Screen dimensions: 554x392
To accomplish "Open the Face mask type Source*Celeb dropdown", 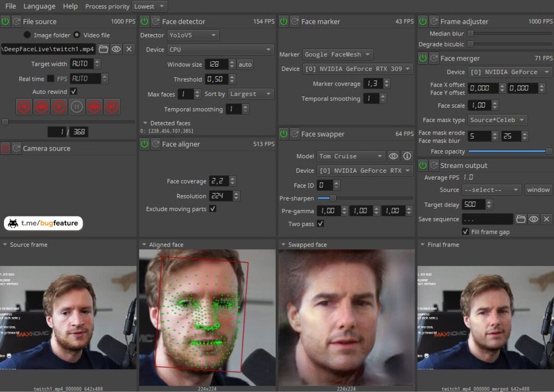I will [498, 120].
